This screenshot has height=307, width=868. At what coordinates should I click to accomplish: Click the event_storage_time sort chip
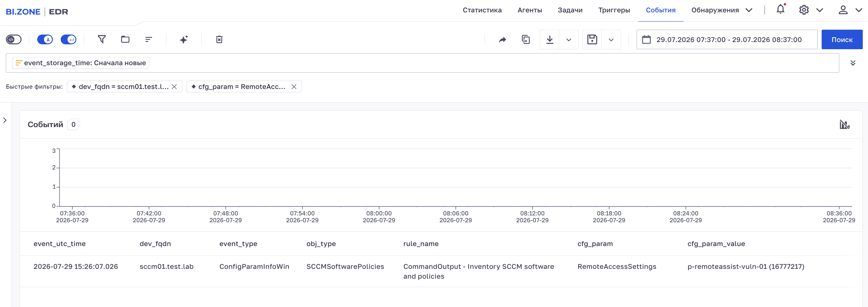point(81,63)
